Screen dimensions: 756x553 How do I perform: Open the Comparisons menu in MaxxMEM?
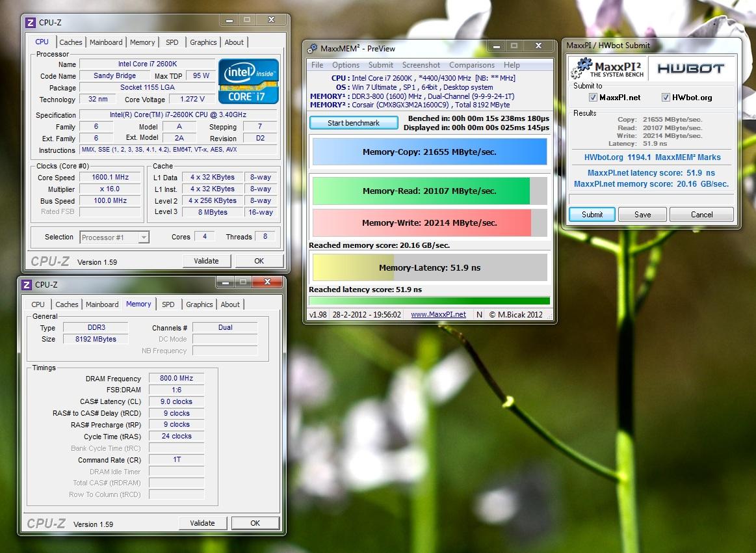[472, 64]
